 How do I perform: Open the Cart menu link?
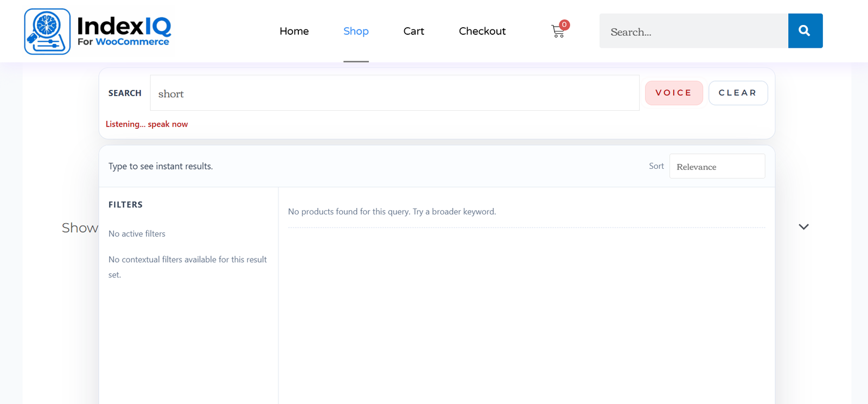pyautogui.click(x=413, y=31)
